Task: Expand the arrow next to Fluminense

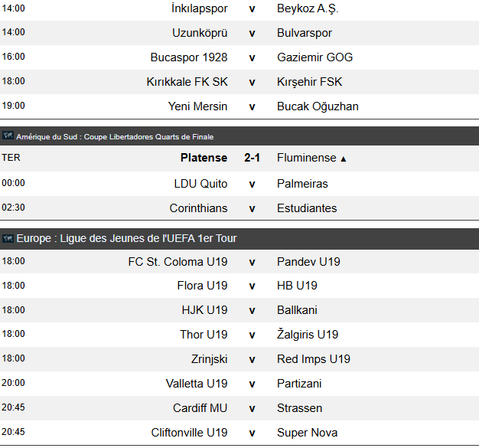Action: click(x=344, y=159)
